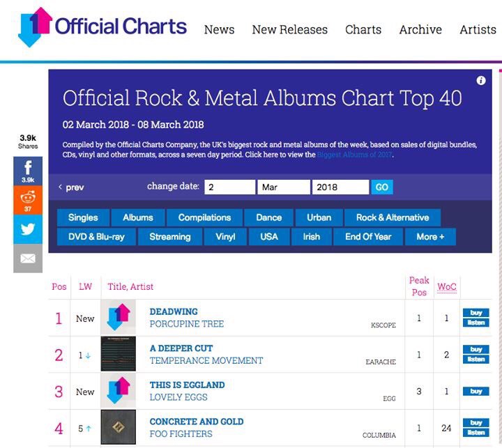Open the Biggest Albums of 2017 link
The width and height of the screenshot is (502, 448).
[354, 155]
